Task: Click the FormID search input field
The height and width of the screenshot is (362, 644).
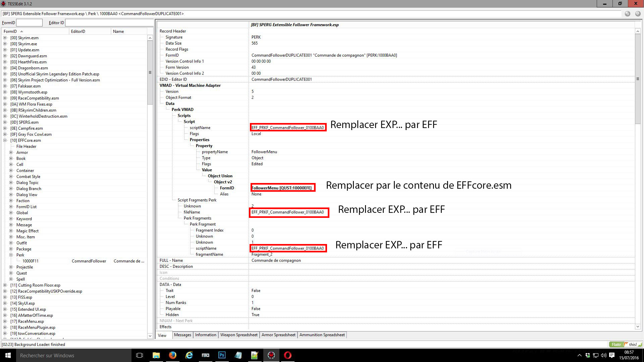Action: (x=29, y=23)
